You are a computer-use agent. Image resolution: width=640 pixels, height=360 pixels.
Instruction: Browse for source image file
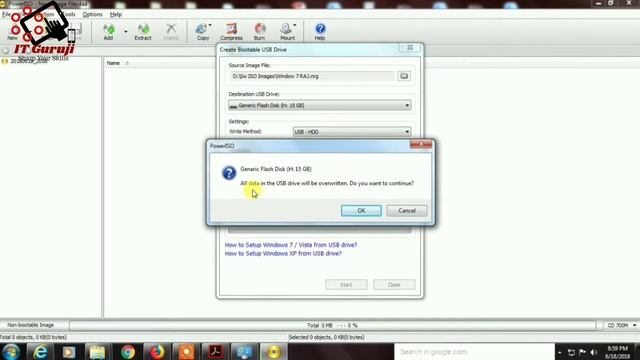point(404,76)
